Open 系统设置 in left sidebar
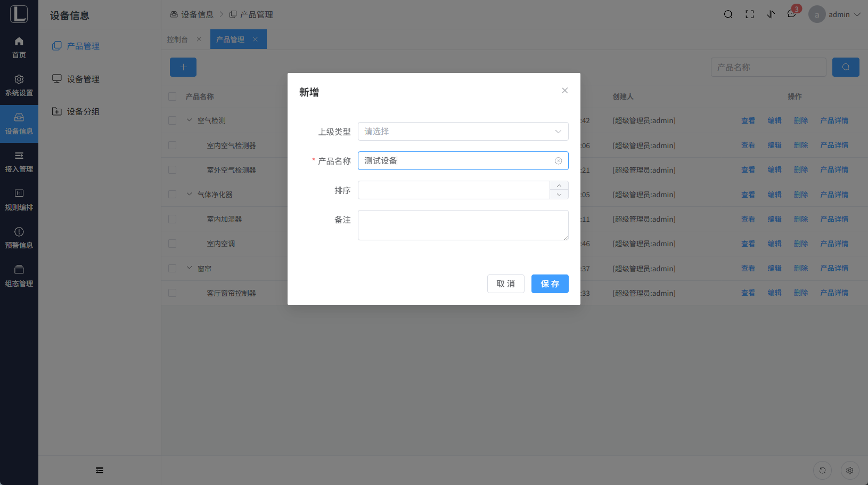This screenshot has width=868, height=485. coord(19,85)
